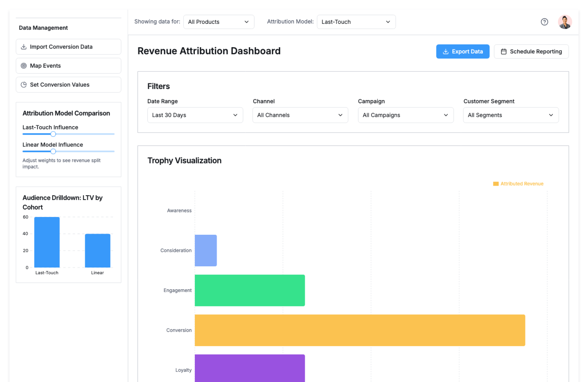
Task: Click the Map Events target icon
Action: point(24,66)
